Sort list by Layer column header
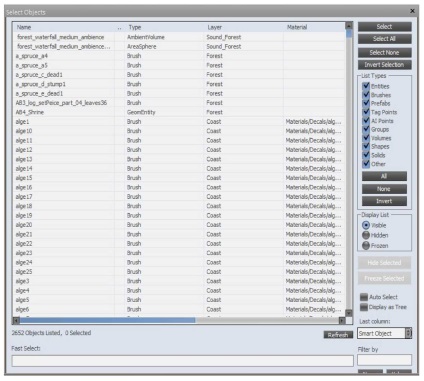 (x=244, y=27)
